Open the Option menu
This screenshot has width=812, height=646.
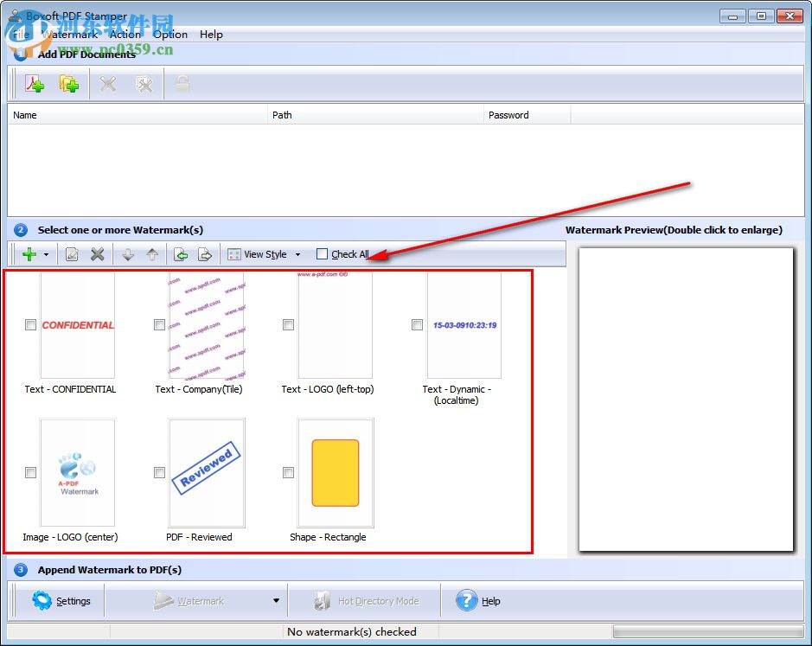(169, 35)
